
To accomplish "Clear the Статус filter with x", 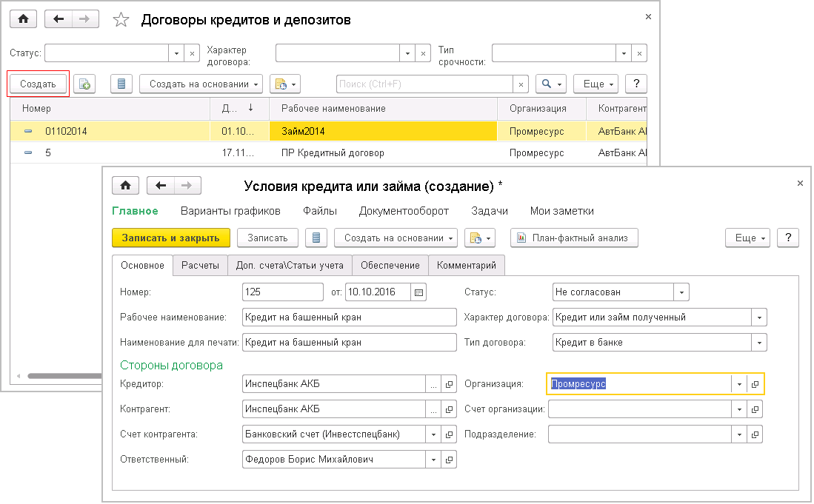I will (192, 53).
